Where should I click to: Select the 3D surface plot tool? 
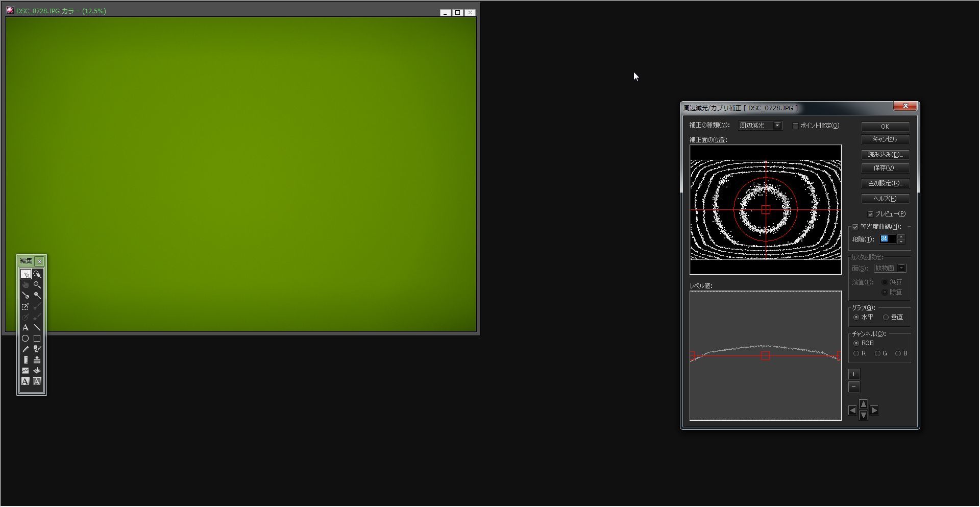click(x=37, y=371)
